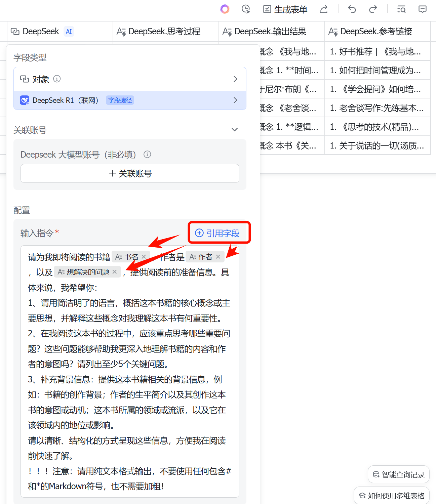
Task: Open the find-in-table search icon
Action: [401, 9]
